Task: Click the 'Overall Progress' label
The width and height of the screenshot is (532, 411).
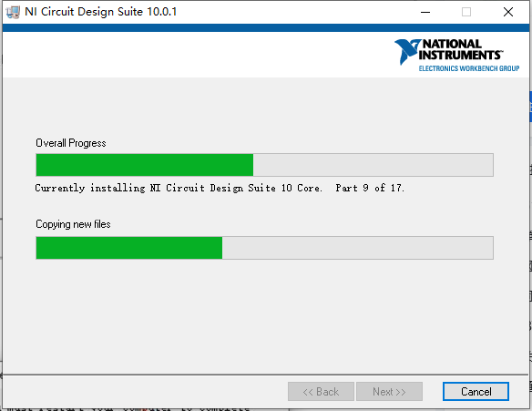Action: (71, 143)
